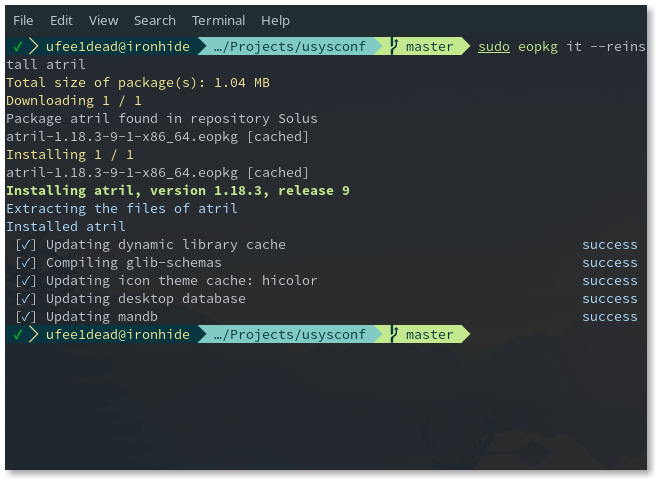
Task: Click the …/Projects/usysconf path in the bottom prompt
Action: pos(290,335)
